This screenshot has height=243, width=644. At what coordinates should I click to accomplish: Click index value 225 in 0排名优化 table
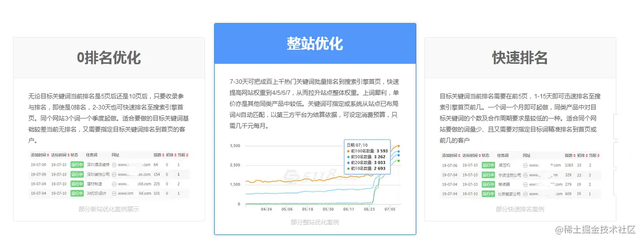click(156, 184)
